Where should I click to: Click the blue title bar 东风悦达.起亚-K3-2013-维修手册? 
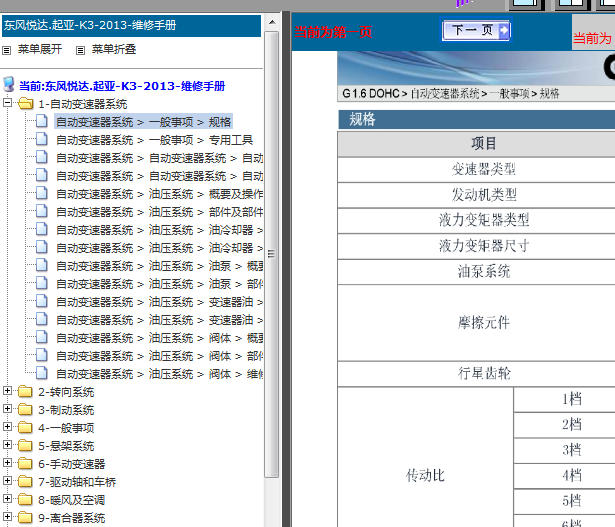pos(131,26)
